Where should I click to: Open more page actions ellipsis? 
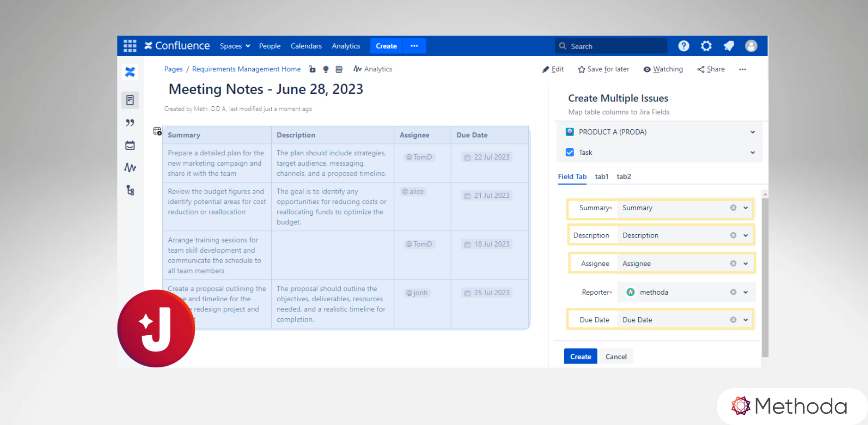[743, 69]
